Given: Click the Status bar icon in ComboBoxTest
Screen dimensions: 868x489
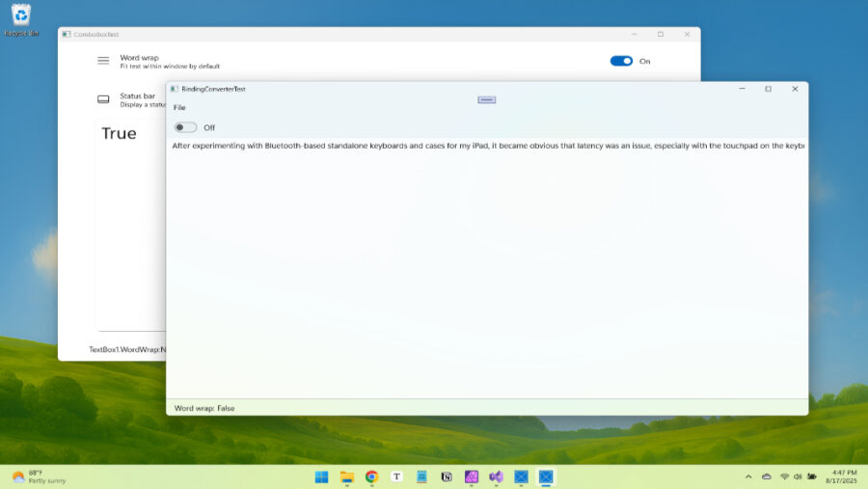Looking at the screenshot, I should pos(103,99).
